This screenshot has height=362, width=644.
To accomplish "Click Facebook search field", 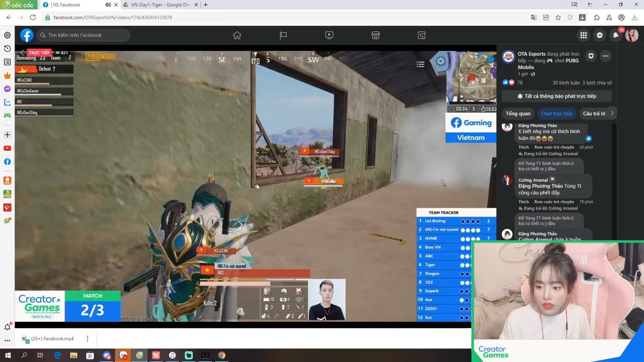I will click(83, 35).
